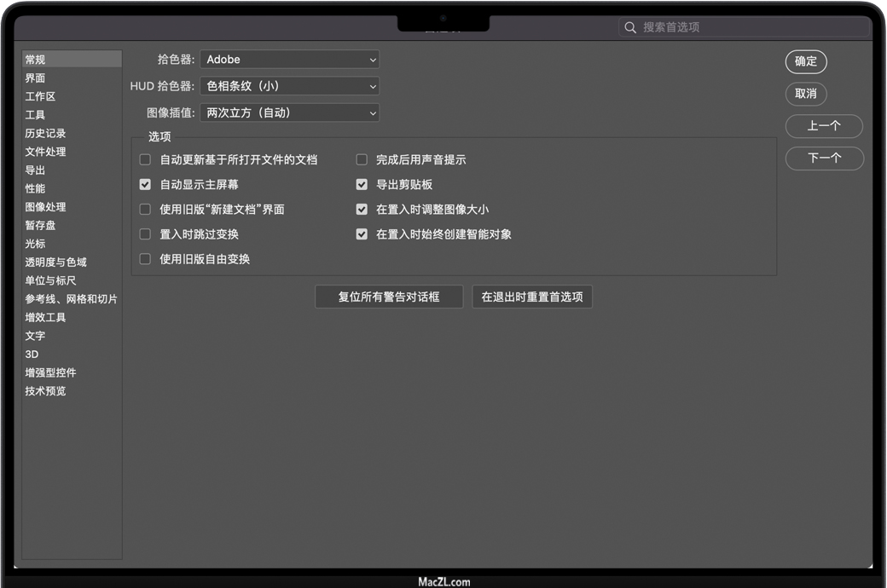Enable 完成后用声音提示 checkbox

(x=362, y=159)
